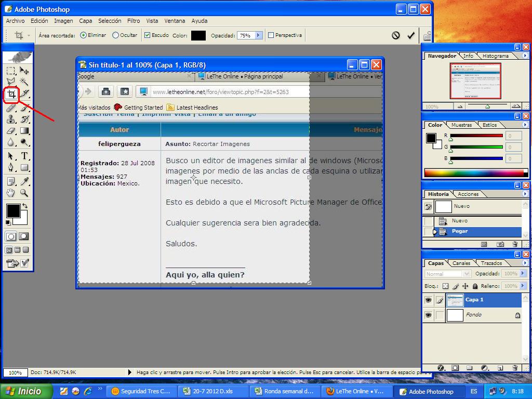Create new snapshot in Historia panel

500,244
